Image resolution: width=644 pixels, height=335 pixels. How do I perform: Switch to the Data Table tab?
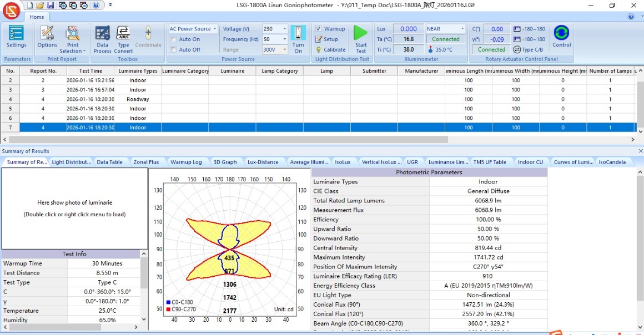click(x=110, y=162)
